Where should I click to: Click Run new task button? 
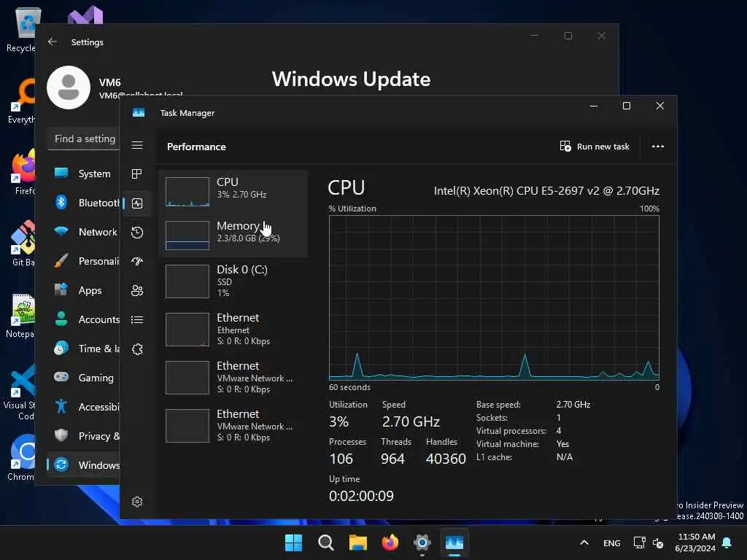[595, 146]
